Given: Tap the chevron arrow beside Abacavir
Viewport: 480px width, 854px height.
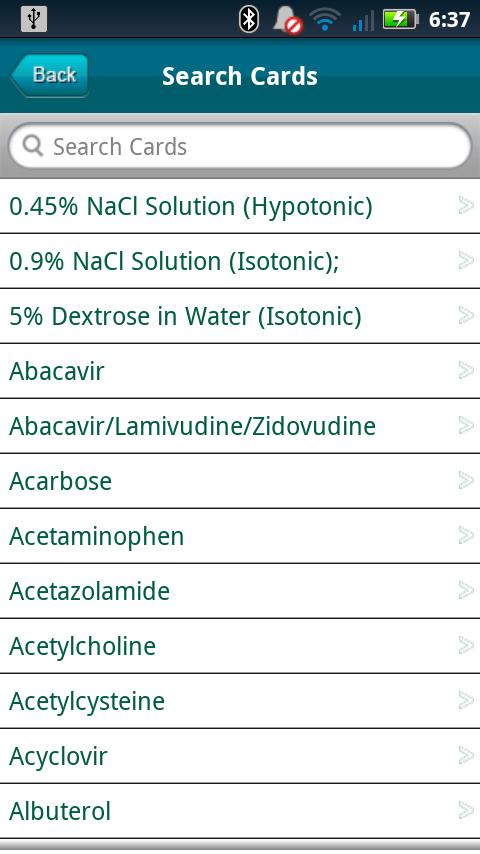Looking at the screenshot, I should point(466,370).
